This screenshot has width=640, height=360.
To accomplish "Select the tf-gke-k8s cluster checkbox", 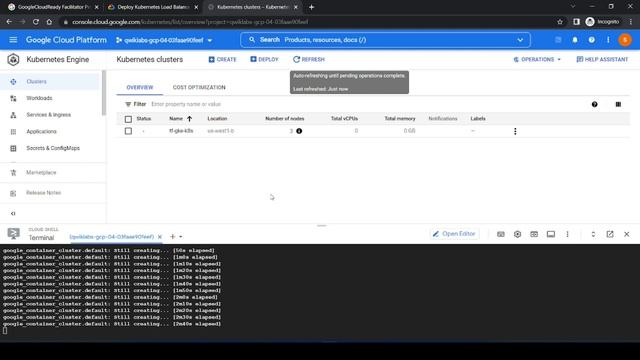I will (128, 131).
